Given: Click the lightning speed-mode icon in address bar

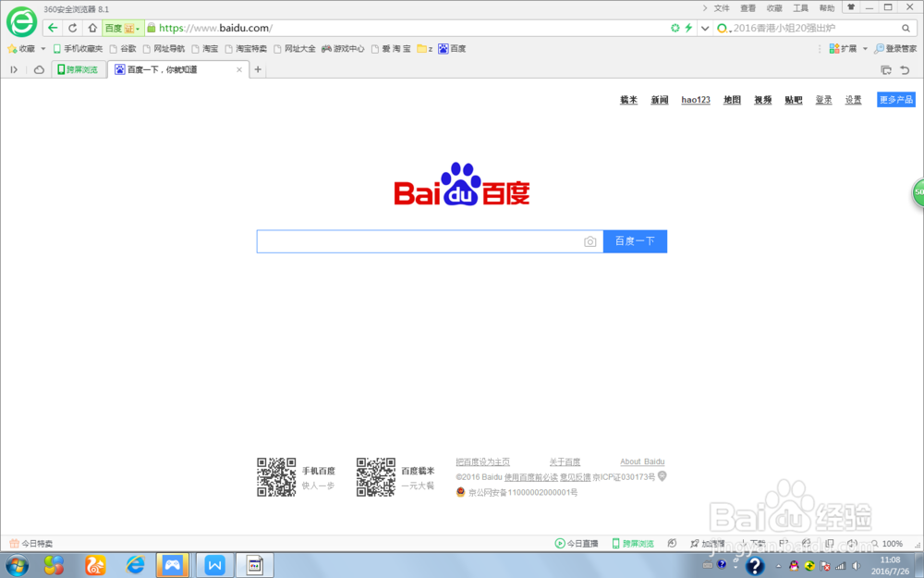Looking at the screenshot, I should click(x=688, y=28).
